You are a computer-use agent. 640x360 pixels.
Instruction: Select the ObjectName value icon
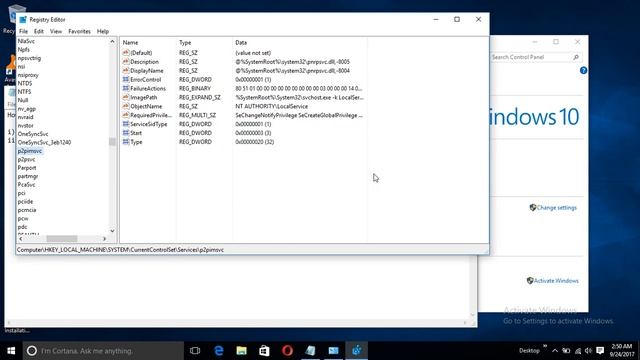pos(126,106)
